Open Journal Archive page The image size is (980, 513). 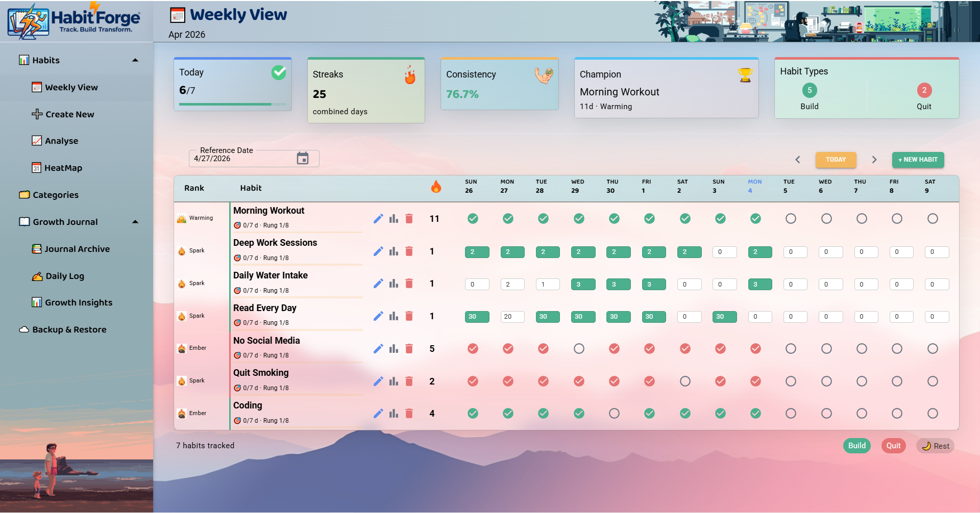[77, 249]
